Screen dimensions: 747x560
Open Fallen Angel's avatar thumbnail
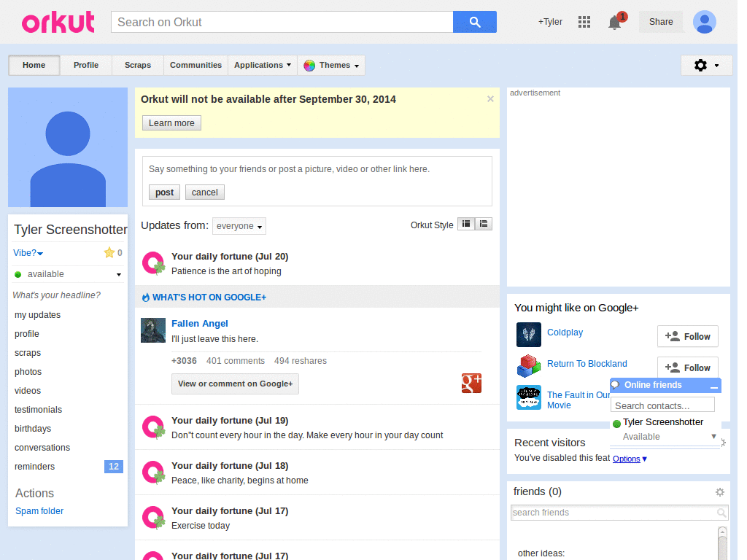click(x=153, y=330)
